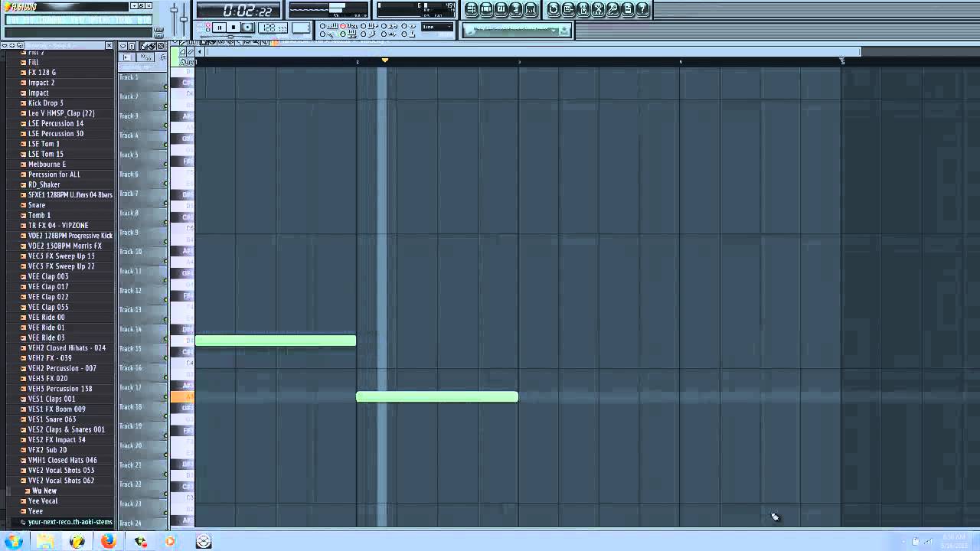Click the piano roll horizontal scrollbar
This screenshot has height=551, width=980.
[x=534, y=52]
